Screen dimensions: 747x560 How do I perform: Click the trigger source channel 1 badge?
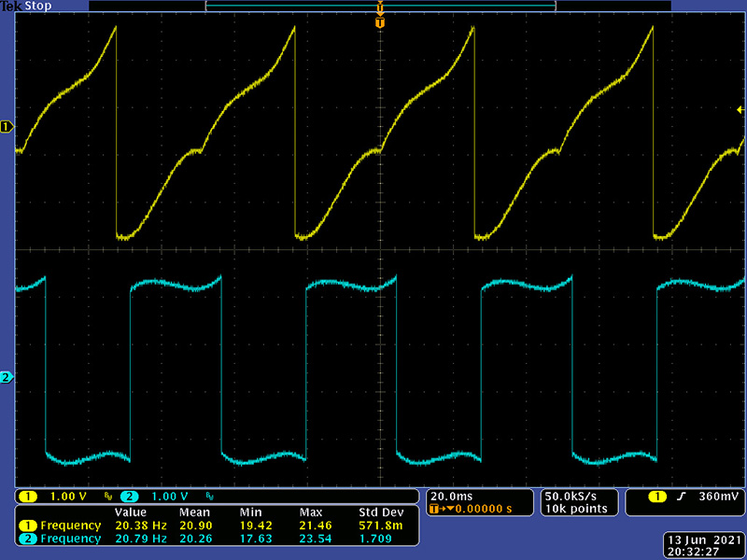pos(657,496)
